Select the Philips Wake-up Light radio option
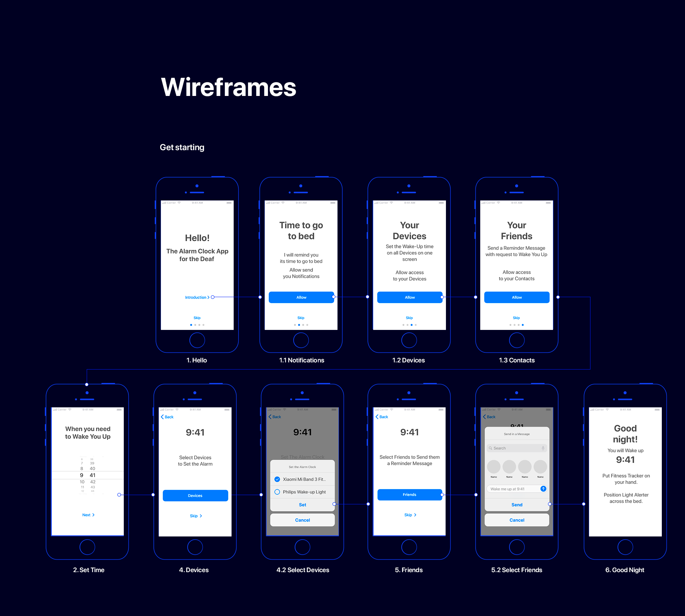Image resolution: width=685 pixels, height=616 pixels. click(x=277, y=492)
